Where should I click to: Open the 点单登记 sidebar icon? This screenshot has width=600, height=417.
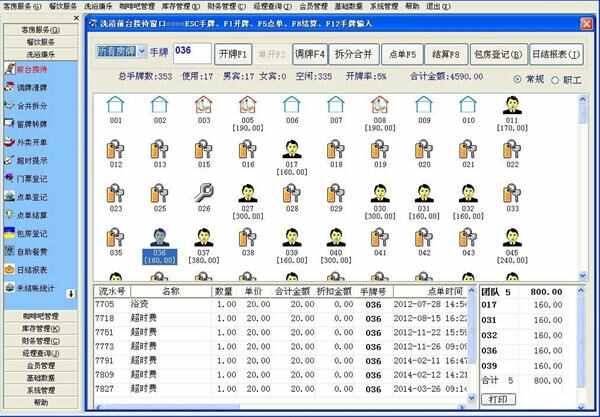(10, 197)
